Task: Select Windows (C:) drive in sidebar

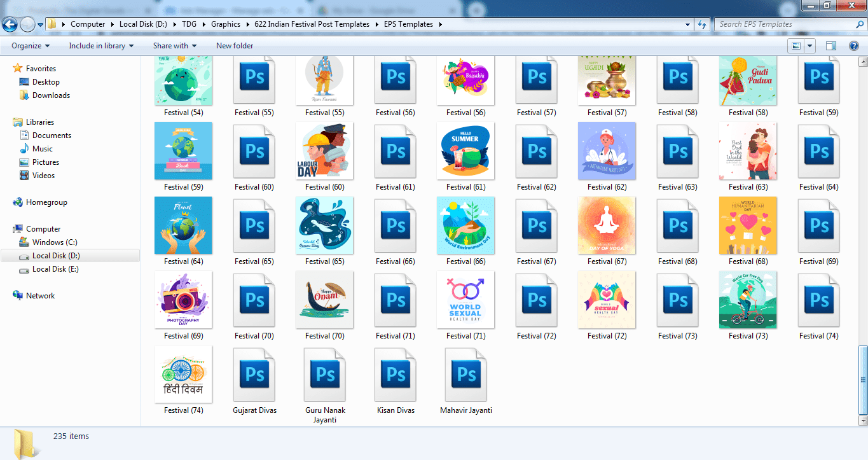Action: click(55, 242)
